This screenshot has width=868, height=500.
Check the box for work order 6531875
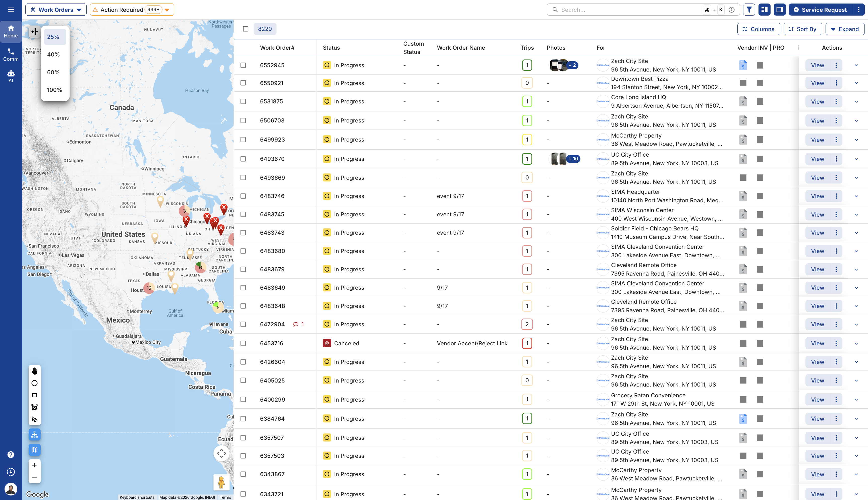243,101
